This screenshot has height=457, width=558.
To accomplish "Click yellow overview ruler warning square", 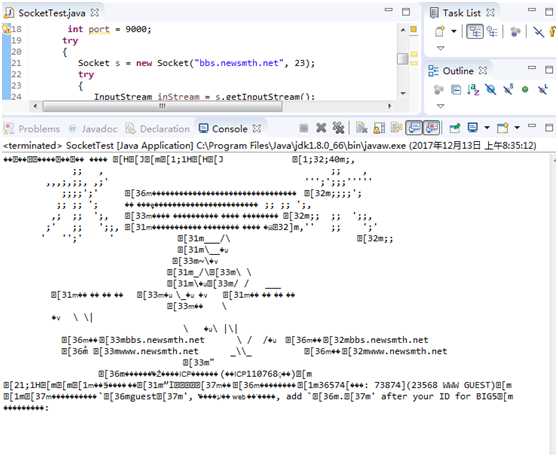I will coord(413,29).
